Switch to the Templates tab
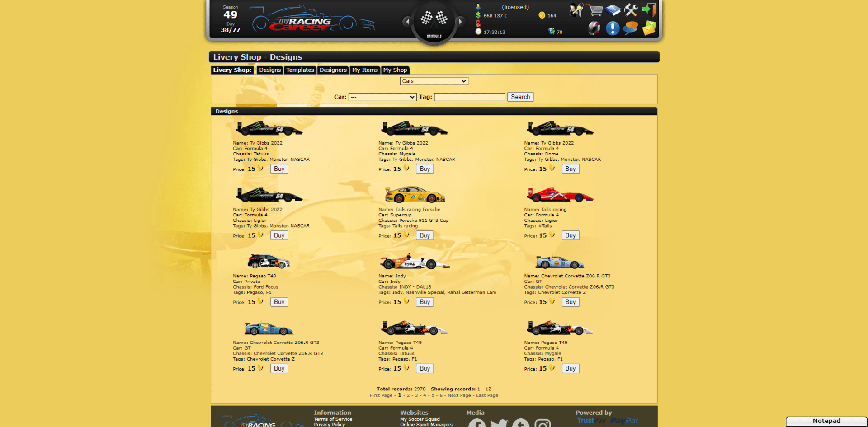Screen dimensions: 868x427 click(x=300, y=70)
